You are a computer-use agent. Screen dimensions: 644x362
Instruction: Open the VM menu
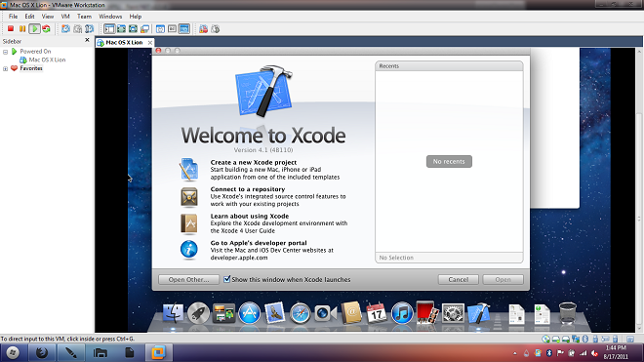click(x=65, y=17)
